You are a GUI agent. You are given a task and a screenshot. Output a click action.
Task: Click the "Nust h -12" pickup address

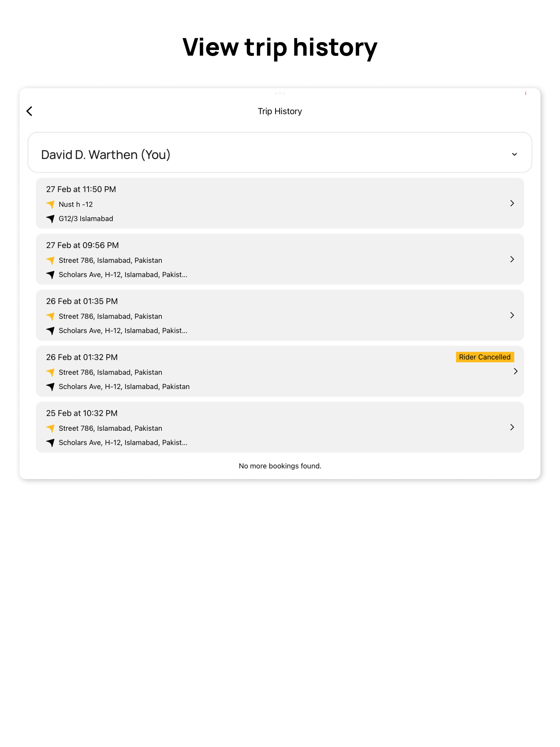76,205
